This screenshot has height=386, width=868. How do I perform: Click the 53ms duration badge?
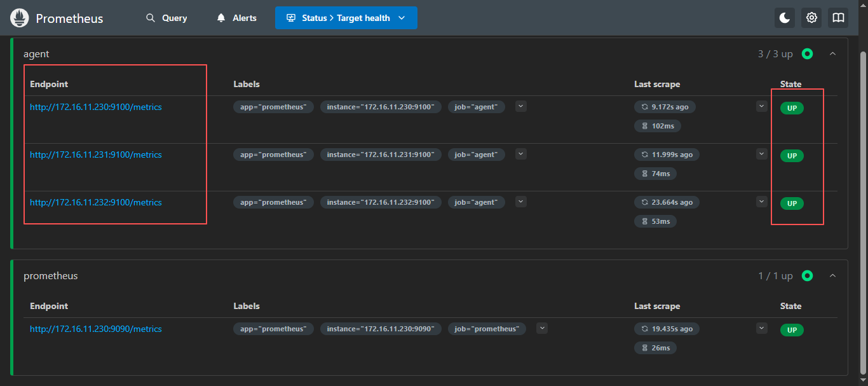coord(655,221)
